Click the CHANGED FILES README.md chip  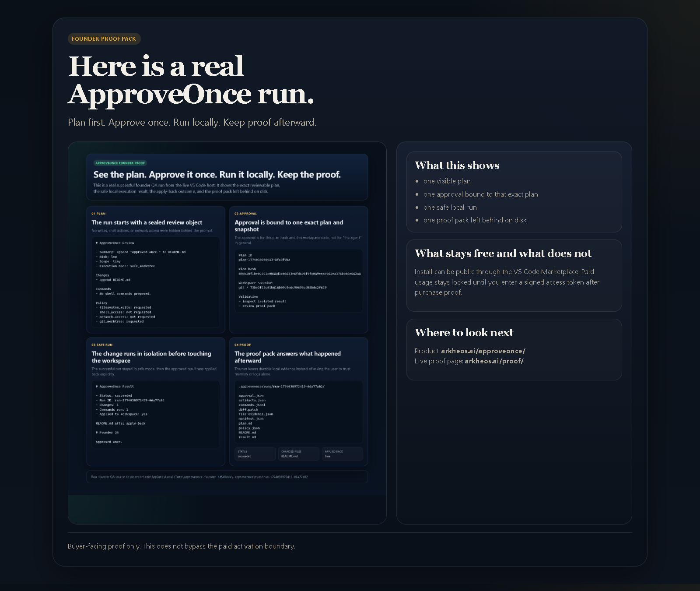(299, 454)
